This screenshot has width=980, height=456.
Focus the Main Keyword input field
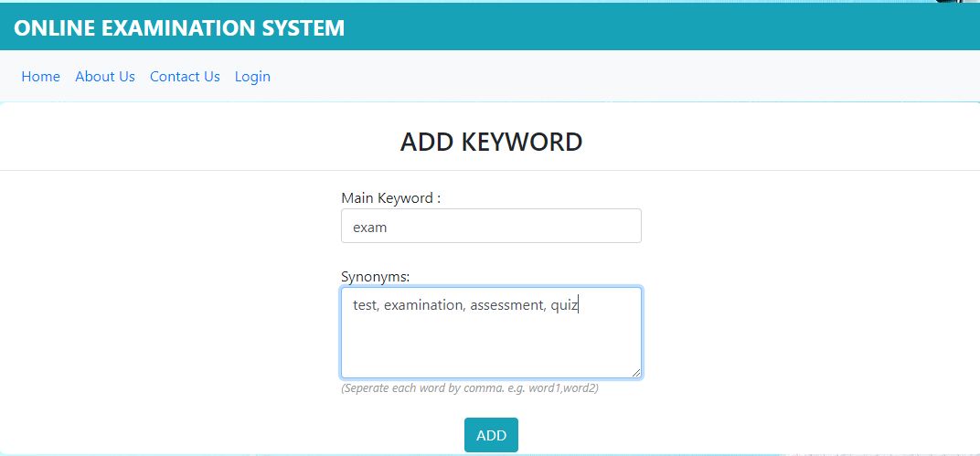[491, 226]
